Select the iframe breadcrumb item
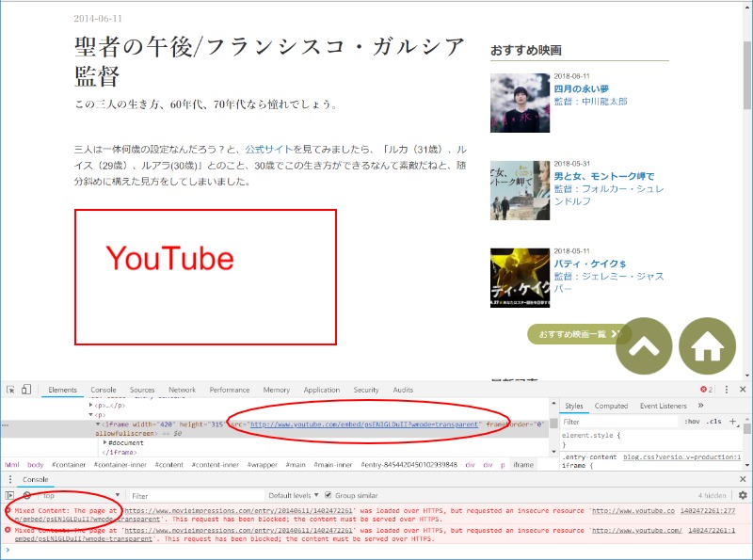753x560 pixels. [523, 464]
